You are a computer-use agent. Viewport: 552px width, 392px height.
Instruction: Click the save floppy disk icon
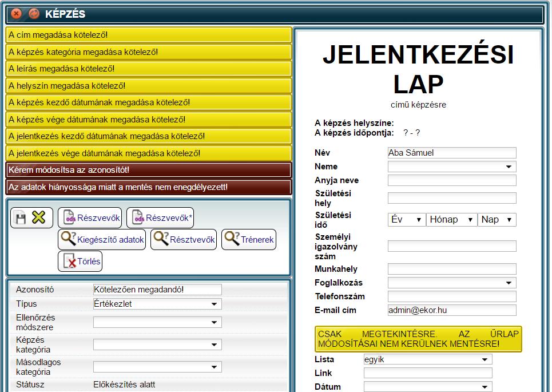pyautogui.click(x=21, y=218)
